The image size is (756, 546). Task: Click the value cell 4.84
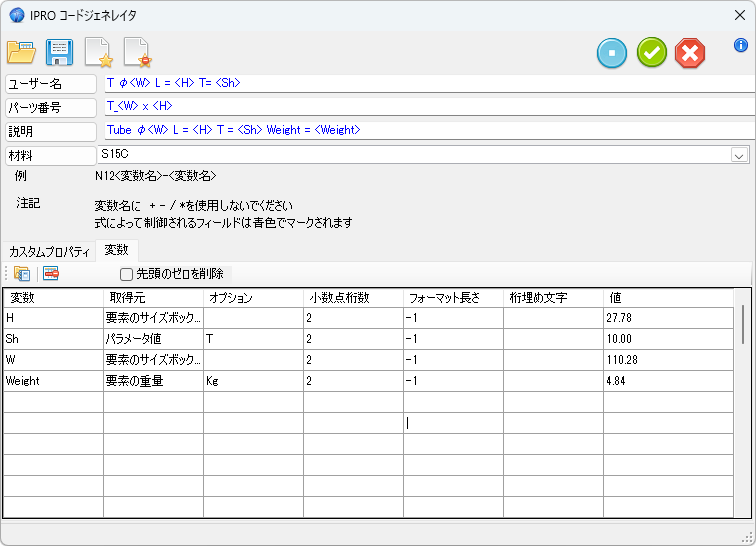click(x=669, y=381)
